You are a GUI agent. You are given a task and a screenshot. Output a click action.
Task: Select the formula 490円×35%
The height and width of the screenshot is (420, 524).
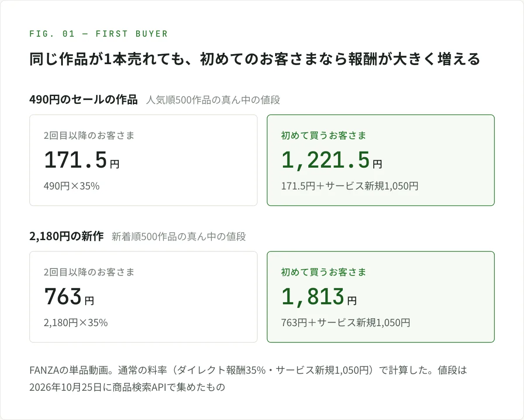(72, 186)
